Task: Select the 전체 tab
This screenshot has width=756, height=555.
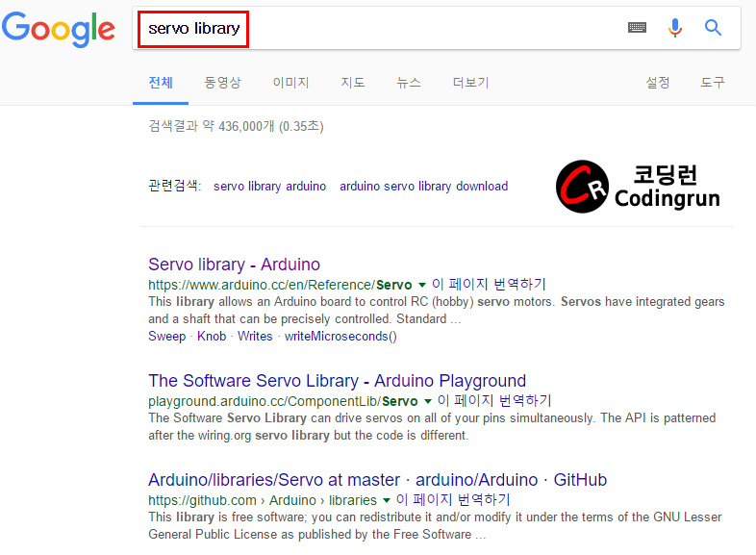Action: 161,83
